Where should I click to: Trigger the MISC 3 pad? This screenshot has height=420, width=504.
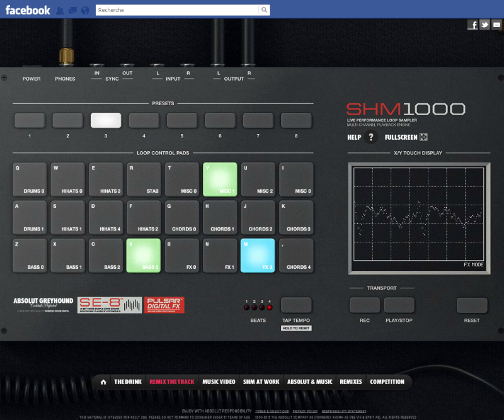pos(296,179)
